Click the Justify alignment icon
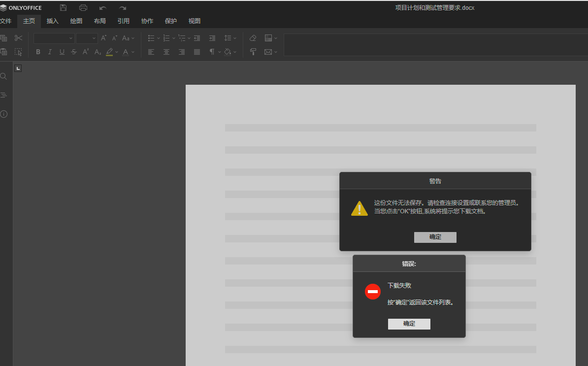588x366 pixels. (x=197, y=52)
